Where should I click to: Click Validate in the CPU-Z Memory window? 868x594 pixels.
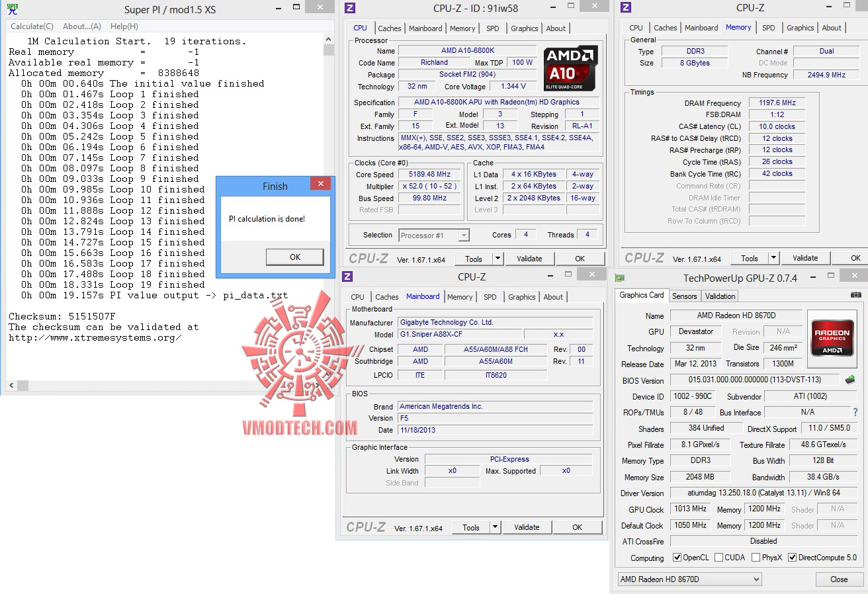(805, 258)
